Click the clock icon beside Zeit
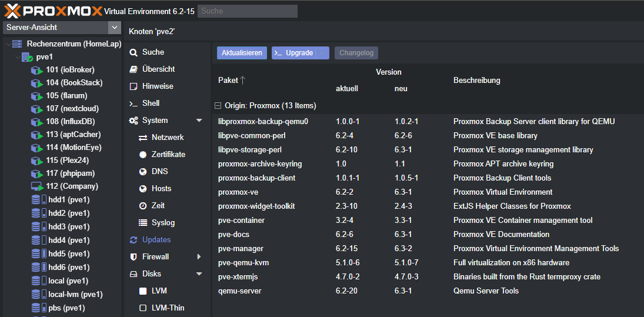Viewport: 644px width, 317px height. pos(143,206)
